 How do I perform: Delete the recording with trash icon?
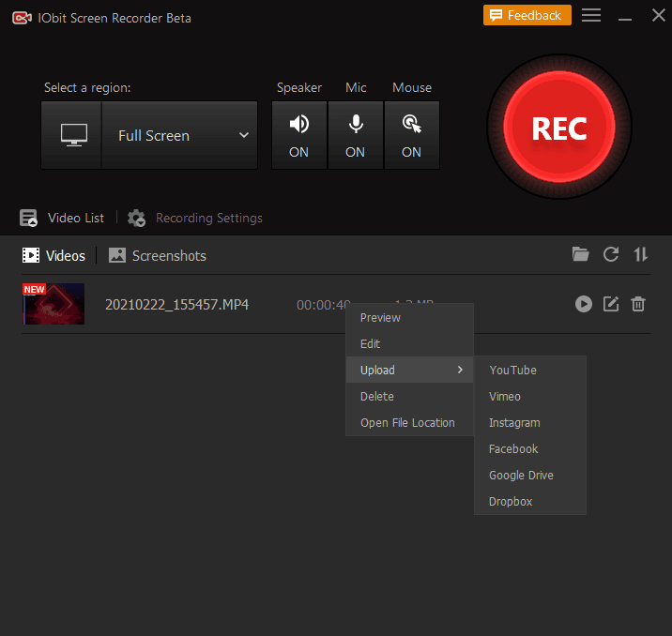coord(637,304)
